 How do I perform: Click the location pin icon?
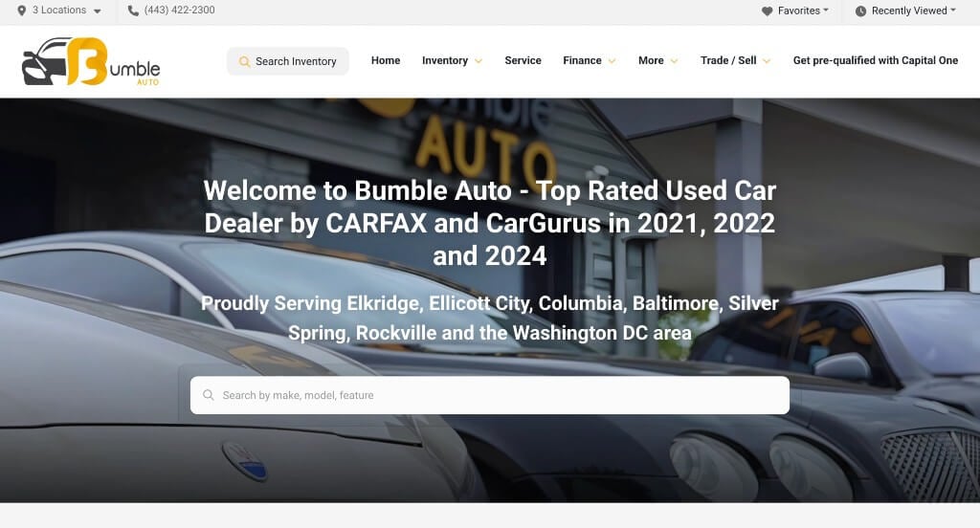pyautogui.click(x=21, y=11)
